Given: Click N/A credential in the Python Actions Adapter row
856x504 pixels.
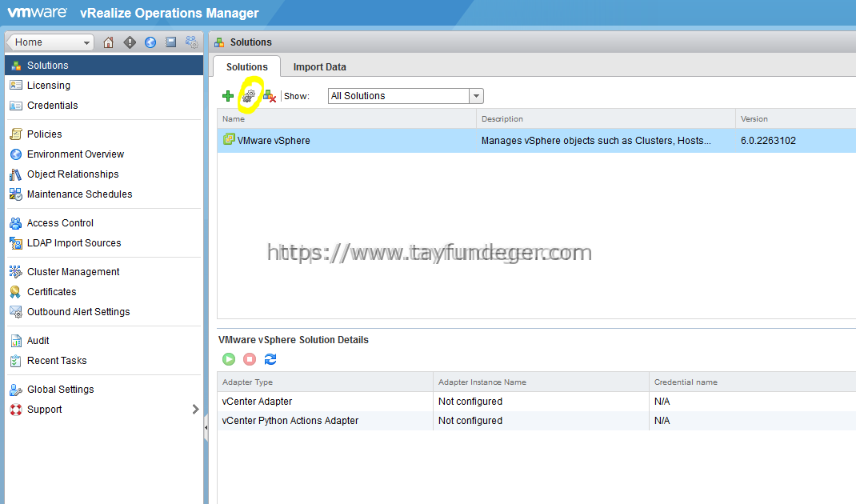Looking at the screenshot, I should click(662, 421).
